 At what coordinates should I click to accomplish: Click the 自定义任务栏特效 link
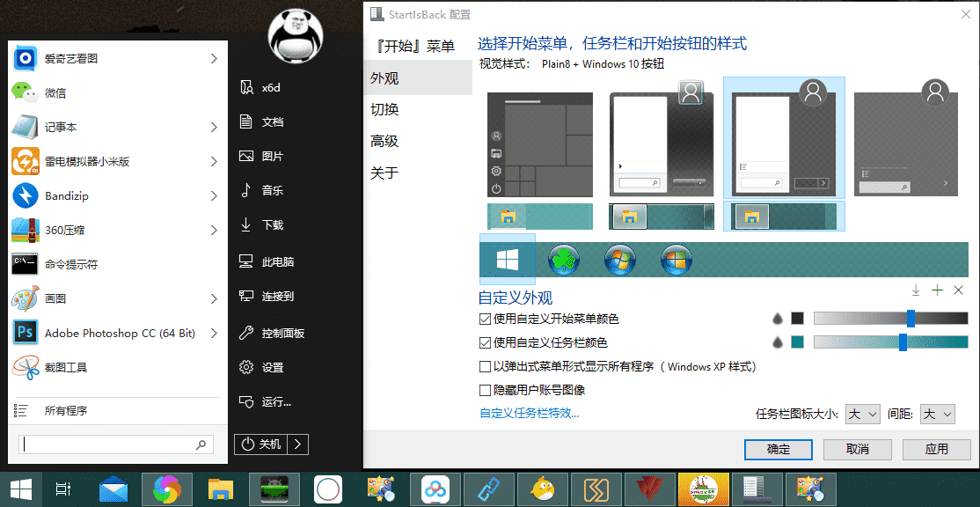point(529,414)
